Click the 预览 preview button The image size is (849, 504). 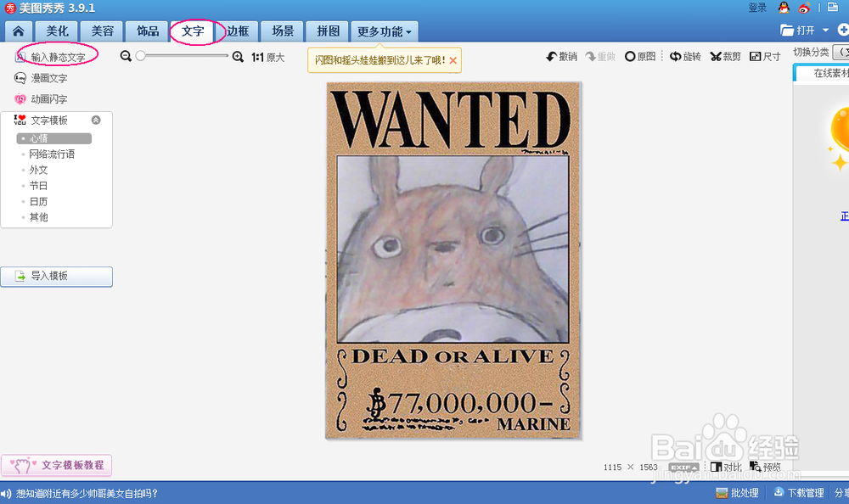[765, 466]
